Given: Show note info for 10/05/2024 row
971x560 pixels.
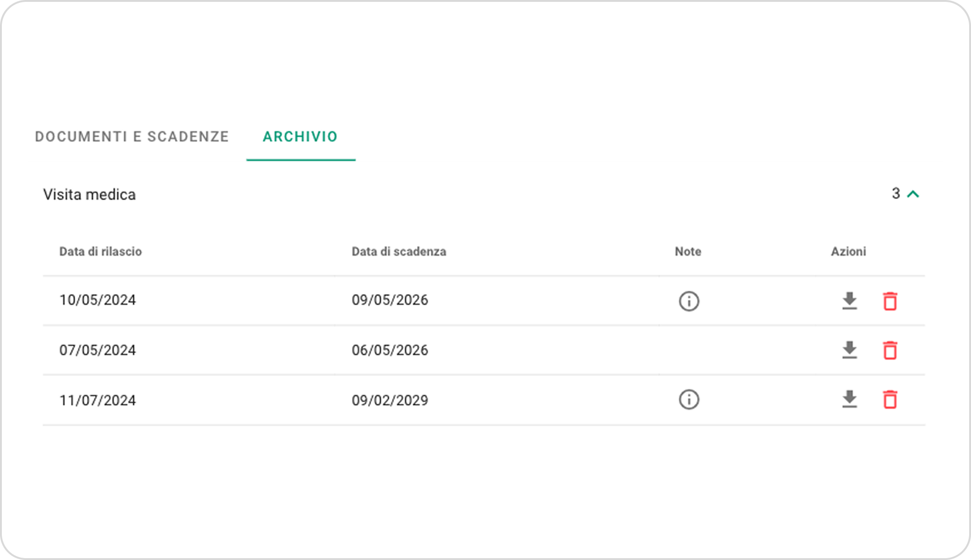Looking at the screenshot, I should coord(689,301).
